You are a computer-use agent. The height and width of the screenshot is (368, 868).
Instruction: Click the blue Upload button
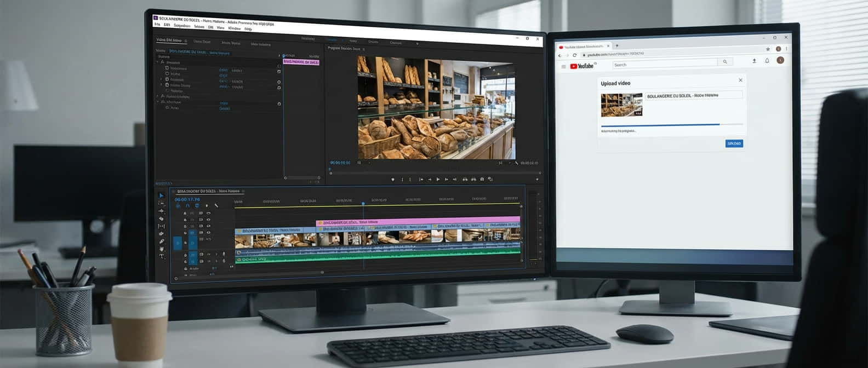pos(734,143)
